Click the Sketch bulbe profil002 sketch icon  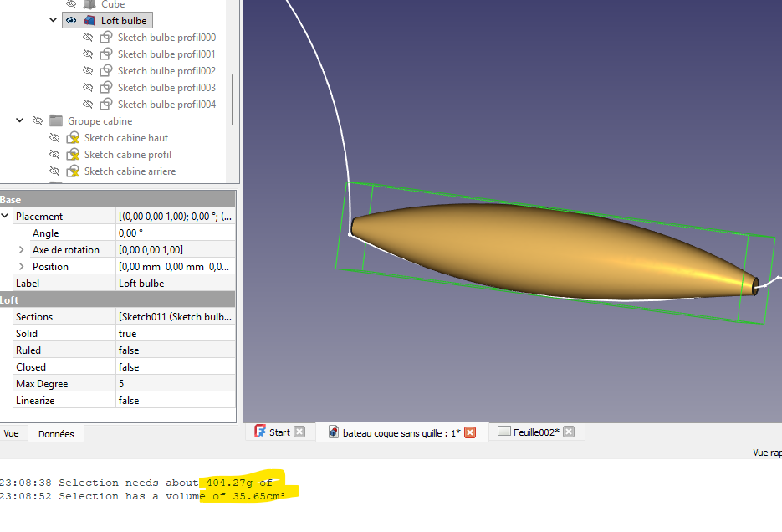(x=106, y=71)
